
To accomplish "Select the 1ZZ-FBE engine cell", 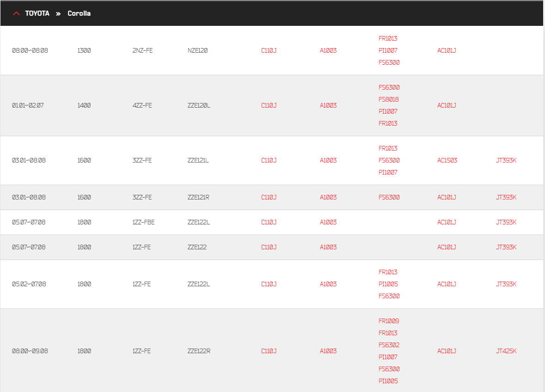I will (x=144, y=223).
